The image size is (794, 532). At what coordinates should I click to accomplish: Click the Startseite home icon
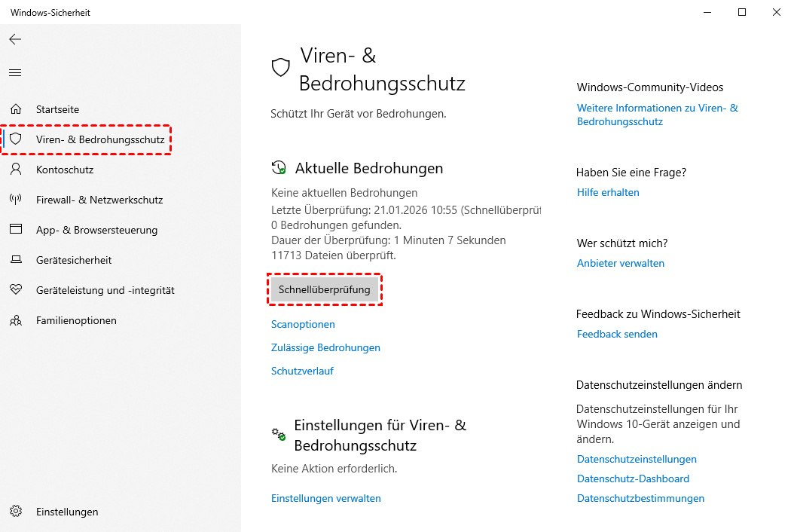(x=16, y=109)
